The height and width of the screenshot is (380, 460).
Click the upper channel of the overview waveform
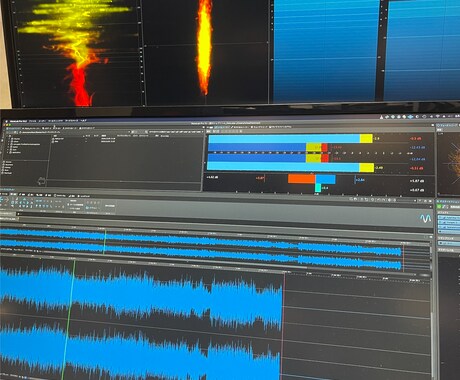(200, 239)
